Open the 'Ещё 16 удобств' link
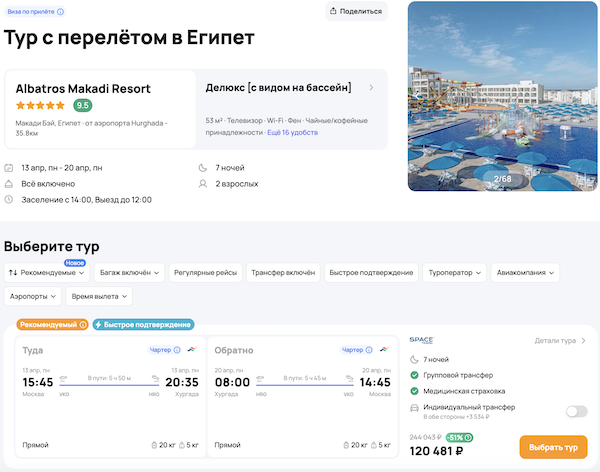Image resolution: width=600 pixels, height=472 pixels. tap(293, 132)
